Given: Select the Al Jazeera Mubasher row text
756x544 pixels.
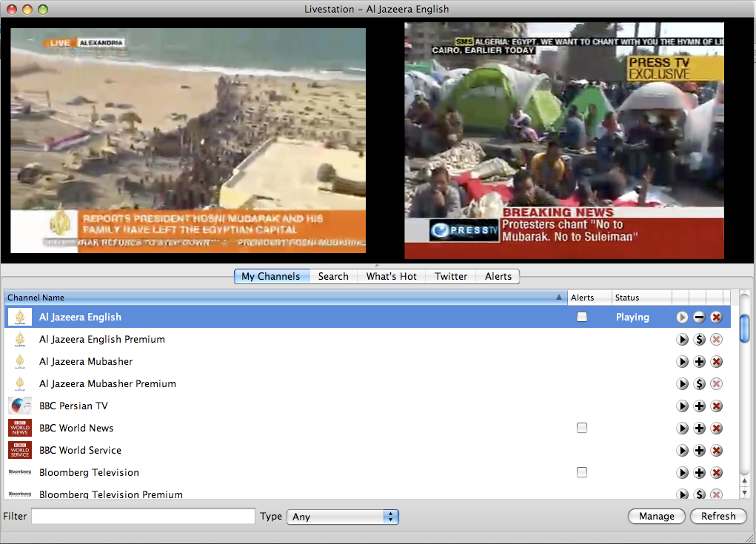Looking at the screenshot, I should (86, 361).
